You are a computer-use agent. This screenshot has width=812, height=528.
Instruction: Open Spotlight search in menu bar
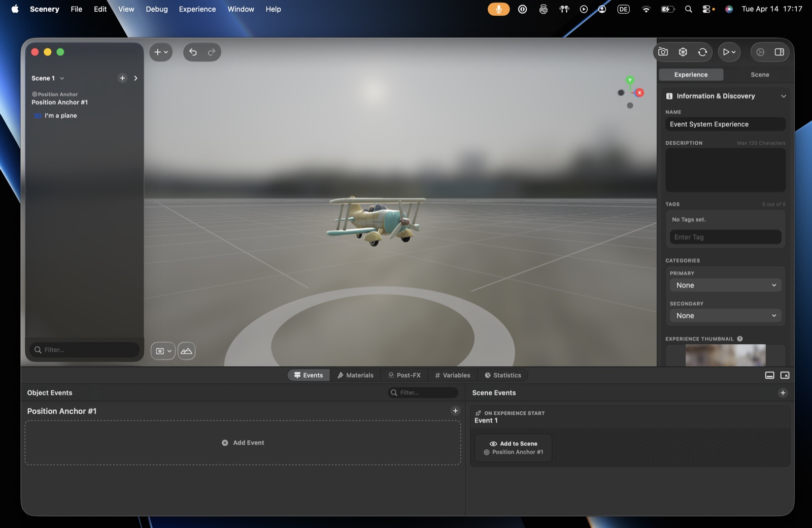688,9
